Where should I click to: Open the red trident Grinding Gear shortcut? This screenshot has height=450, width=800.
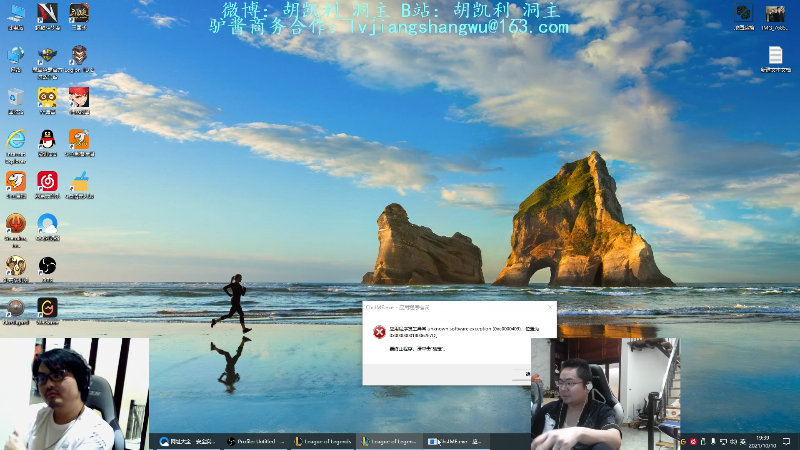tap(16, 230)
